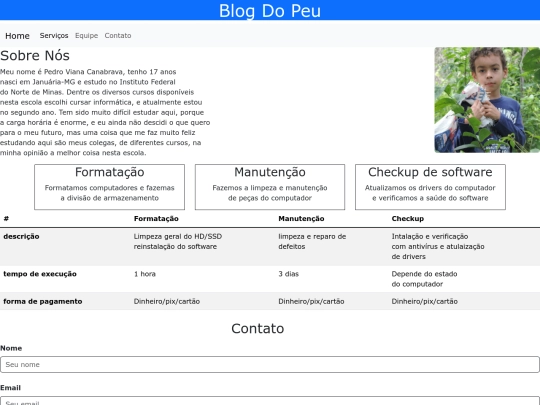
Task: Click the boy's photo thumbnail
Action: pyautogui.click(x=487, y=100)
